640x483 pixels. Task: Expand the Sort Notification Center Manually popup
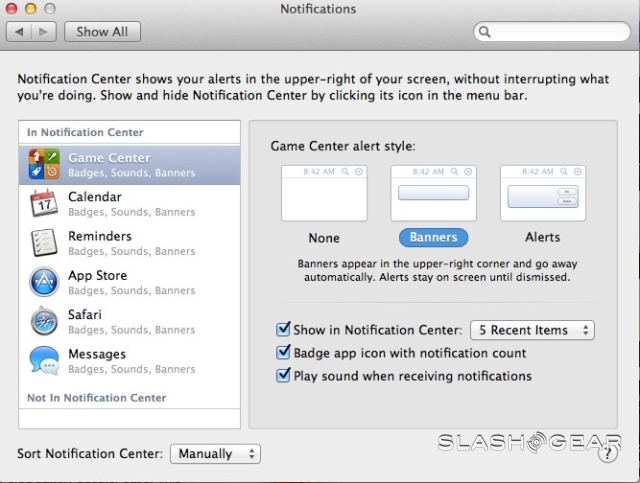[215, 454]
